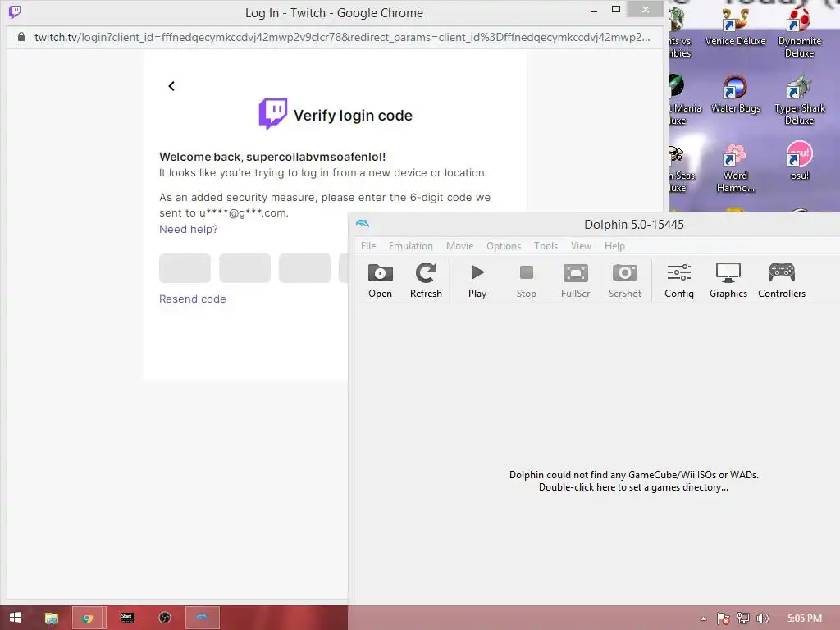This screenshot has width=840, height=630.
Task: Click the network tray icon
Action: click(743, 619)
